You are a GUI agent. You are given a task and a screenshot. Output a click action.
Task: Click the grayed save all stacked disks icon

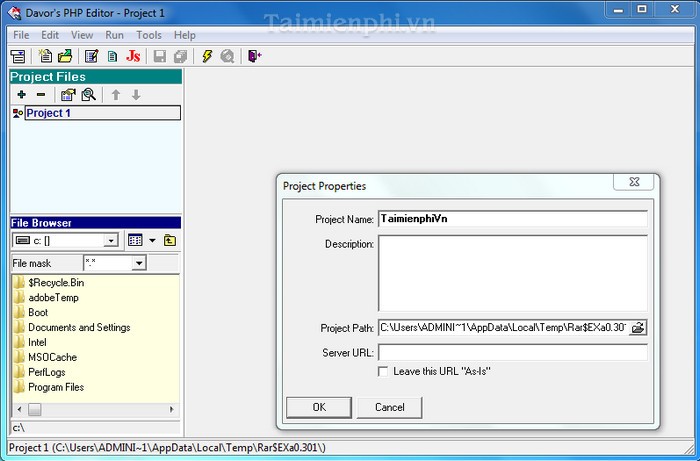coord(180,56)
